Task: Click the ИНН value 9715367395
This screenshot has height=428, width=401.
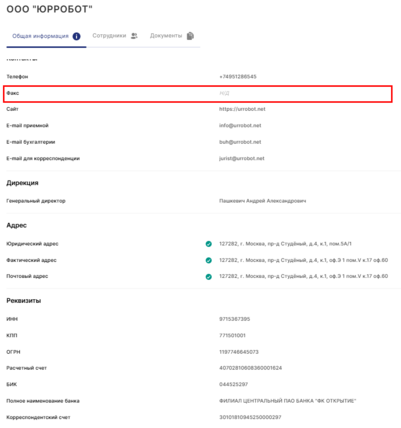Action: [234, 319]
